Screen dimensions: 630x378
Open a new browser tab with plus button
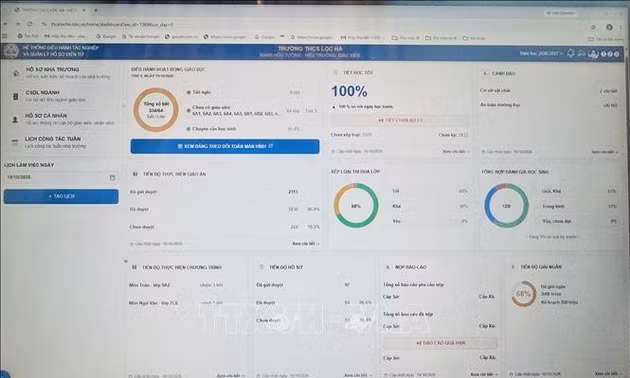coord(96,10)
